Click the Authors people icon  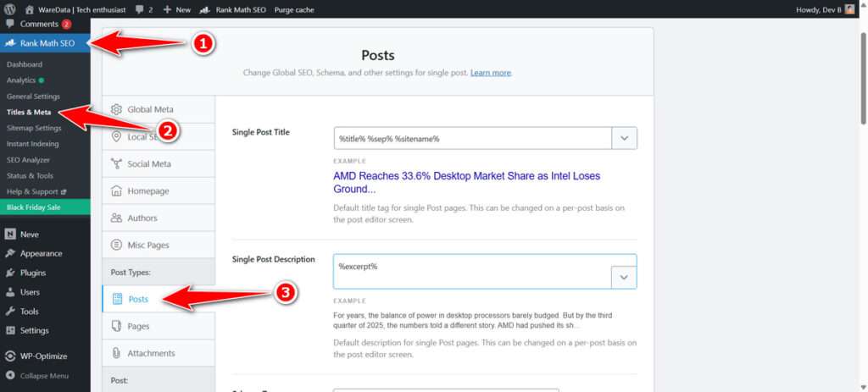pos(116,218)
